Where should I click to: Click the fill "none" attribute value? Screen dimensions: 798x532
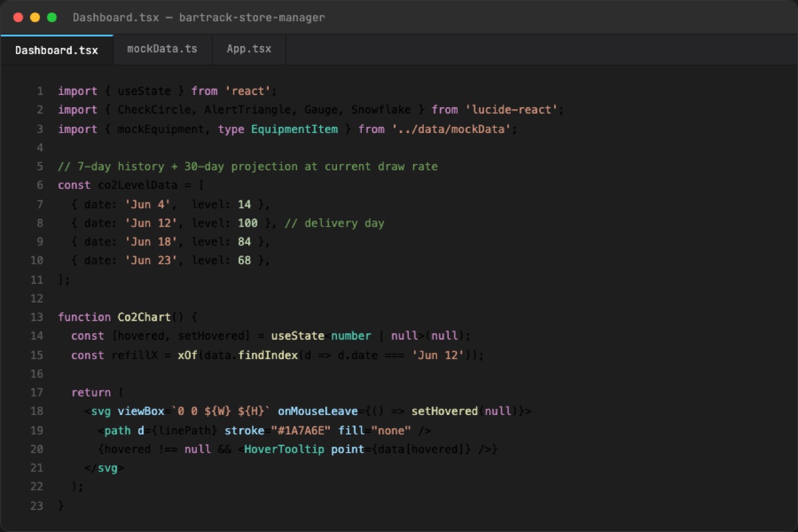click(391, 430)
